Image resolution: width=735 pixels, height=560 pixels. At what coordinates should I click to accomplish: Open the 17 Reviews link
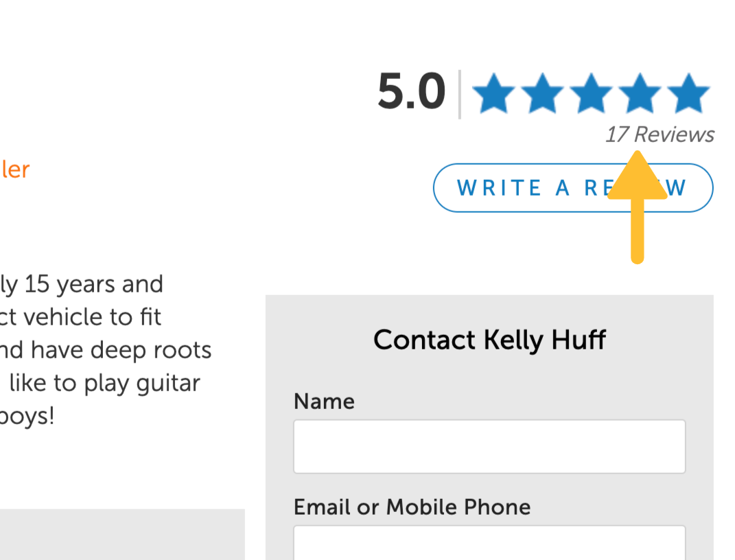tap(660, 135)
